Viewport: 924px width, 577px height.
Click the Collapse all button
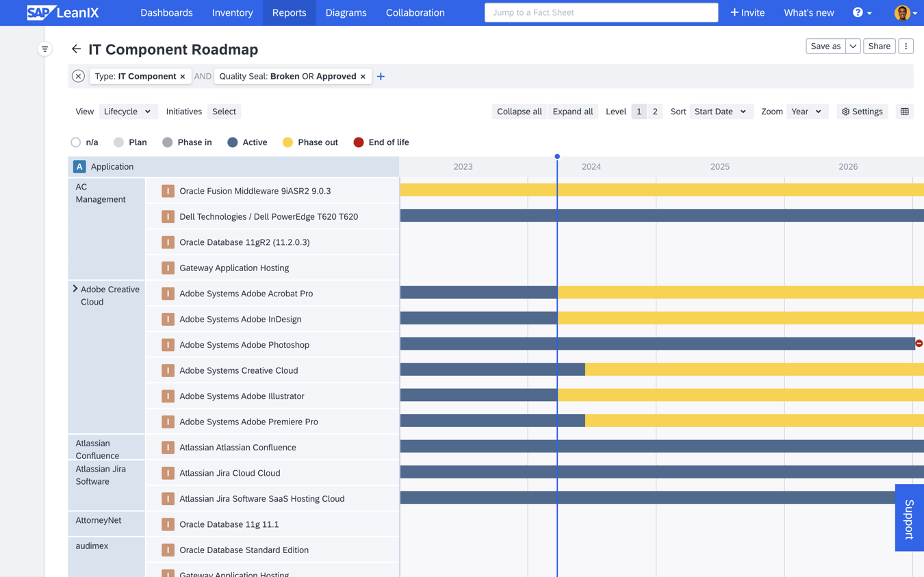519,111
